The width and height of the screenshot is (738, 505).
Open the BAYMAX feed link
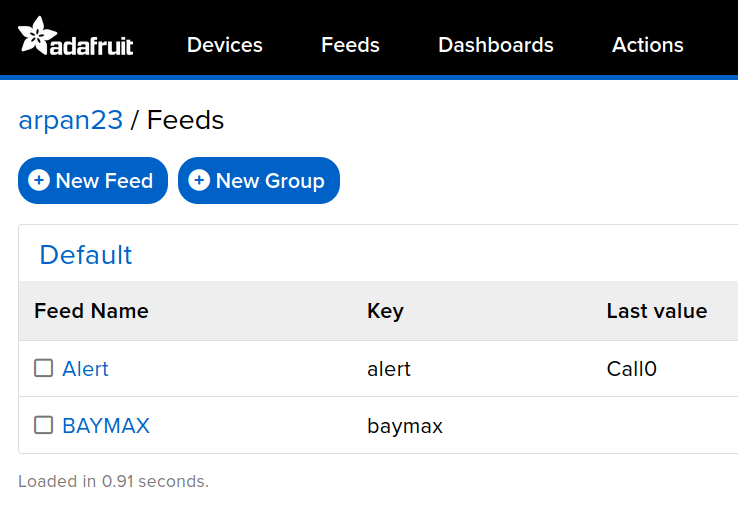click(106, 426)
